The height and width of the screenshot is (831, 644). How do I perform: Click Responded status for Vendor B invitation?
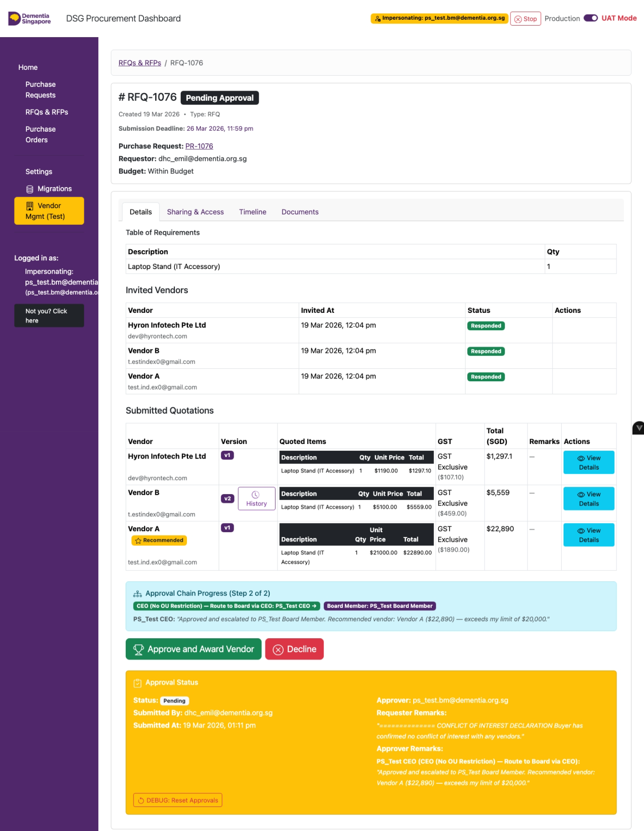click(x=486, y=352)
